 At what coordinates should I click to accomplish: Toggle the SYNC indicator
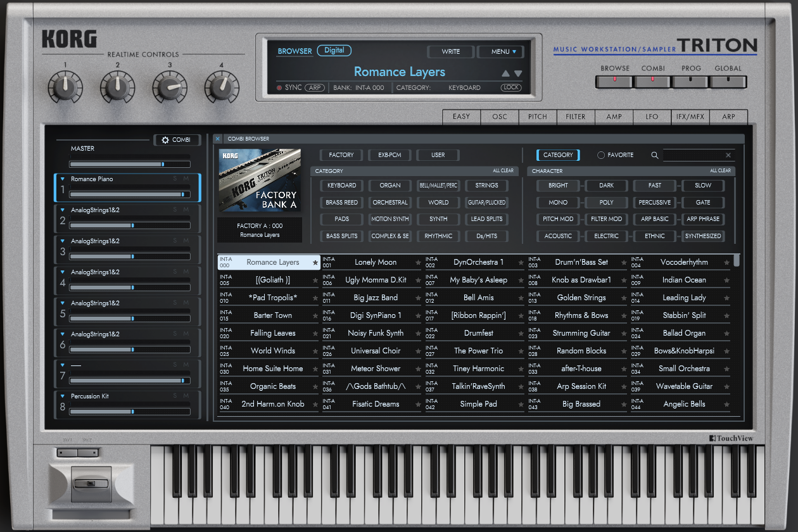(279, 88)
